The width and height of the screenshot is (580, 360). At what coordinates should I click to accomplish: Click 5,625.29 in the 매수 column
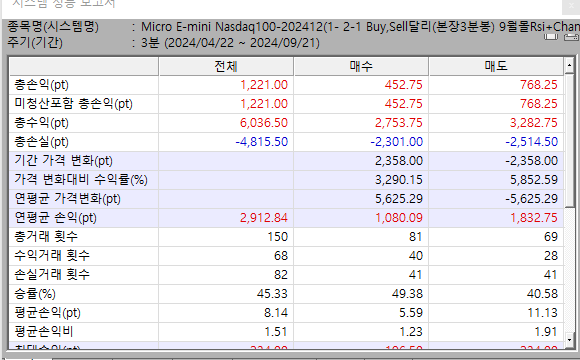(399, 199)
